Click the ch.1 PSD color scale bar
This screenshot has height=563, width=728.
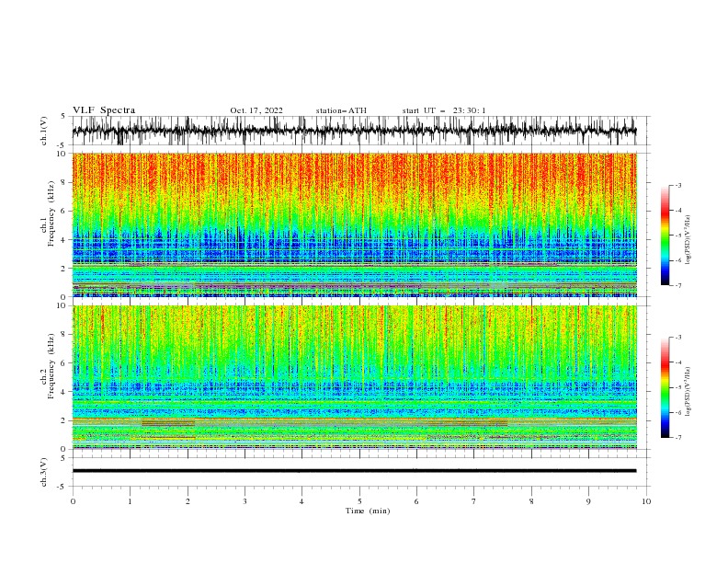(665, 236)
